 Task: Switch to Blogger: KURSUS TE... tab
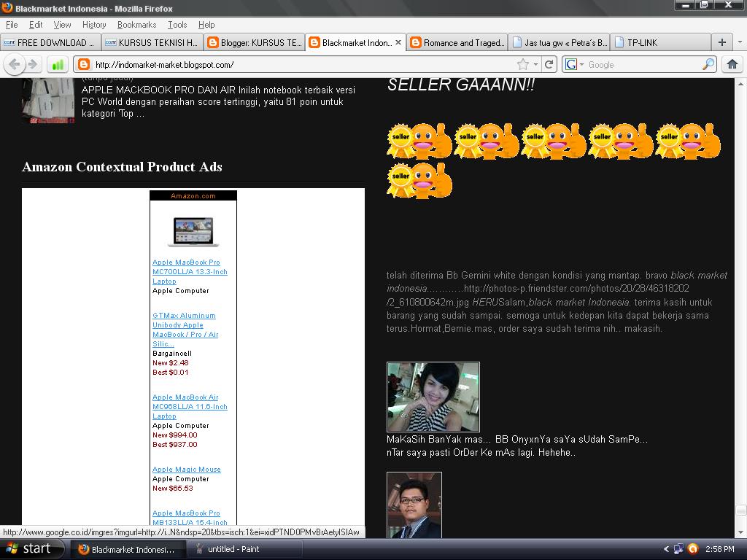point(255,42)
